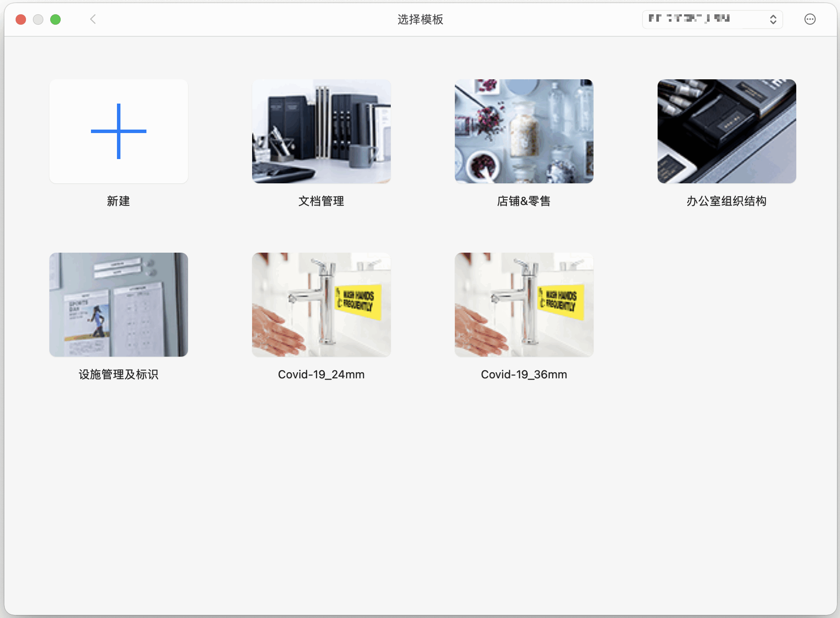Pick the Covid-19_36mm template thumbnail
Screen dimensions: 840x618
[x=524, y=305]
